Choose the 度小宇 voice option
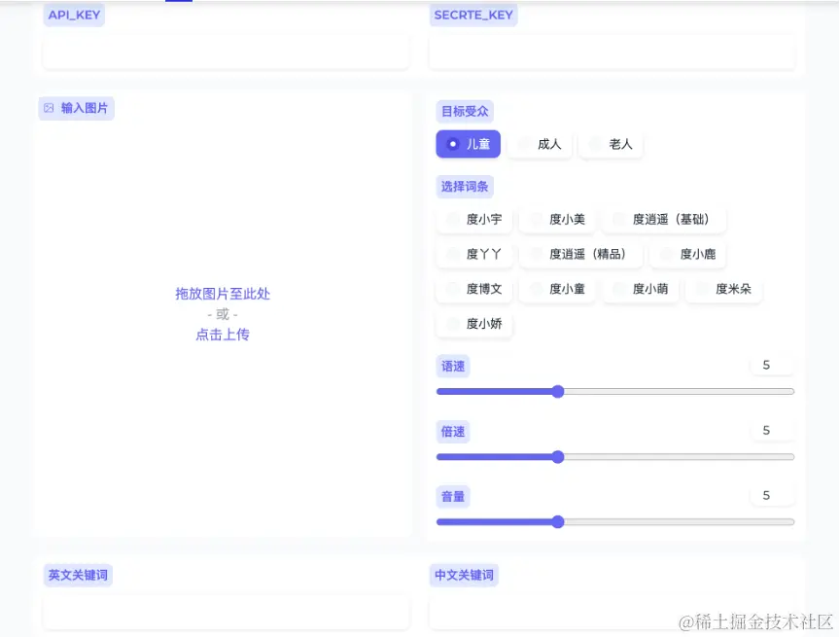840x638 pixels. pos(474,219)
